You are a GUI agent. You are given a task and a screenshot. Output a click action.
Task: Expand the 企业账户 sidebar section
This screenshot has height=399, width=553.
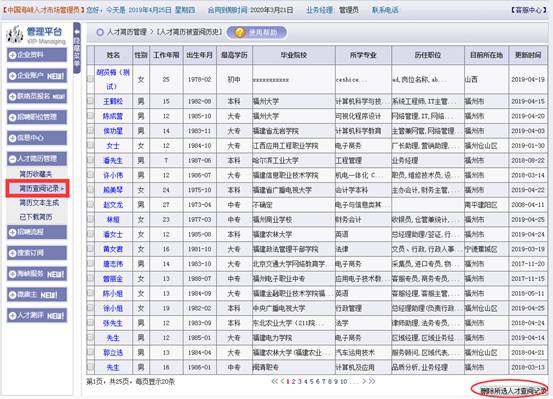tap(37, 75)
